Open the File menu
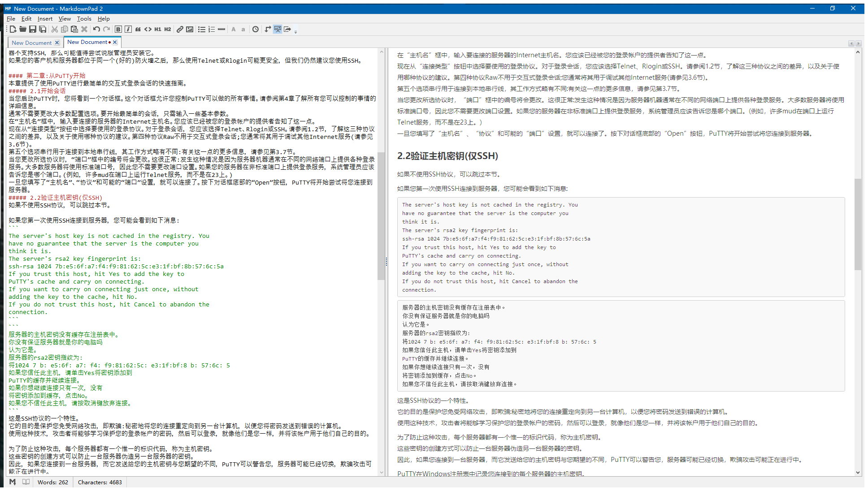The width and height of the screenshot is (868, 491). [11, 19]
